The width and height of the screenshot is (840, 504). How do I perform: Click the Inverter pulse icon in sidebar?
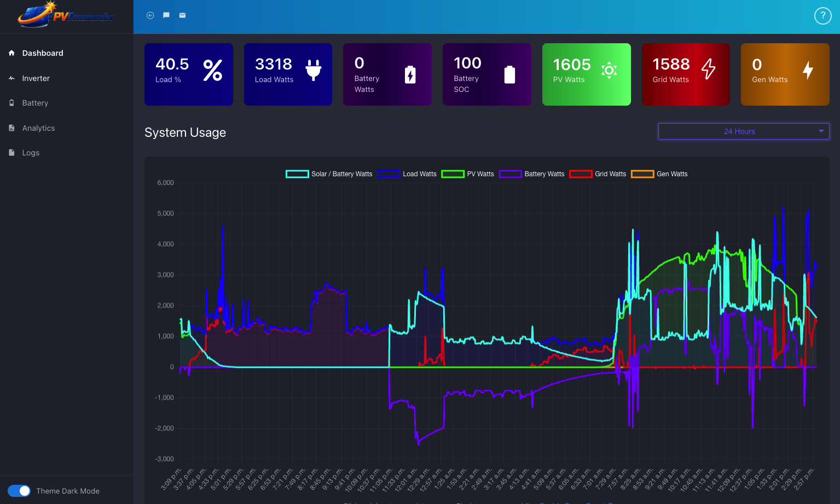[x=11, y=78]
